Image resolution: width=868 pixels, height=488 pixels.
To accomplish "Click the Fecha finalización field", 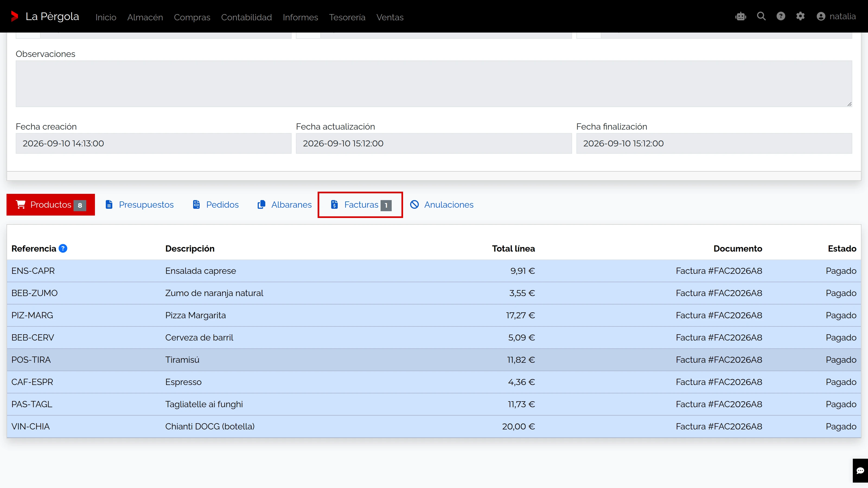I will point(714,143).
